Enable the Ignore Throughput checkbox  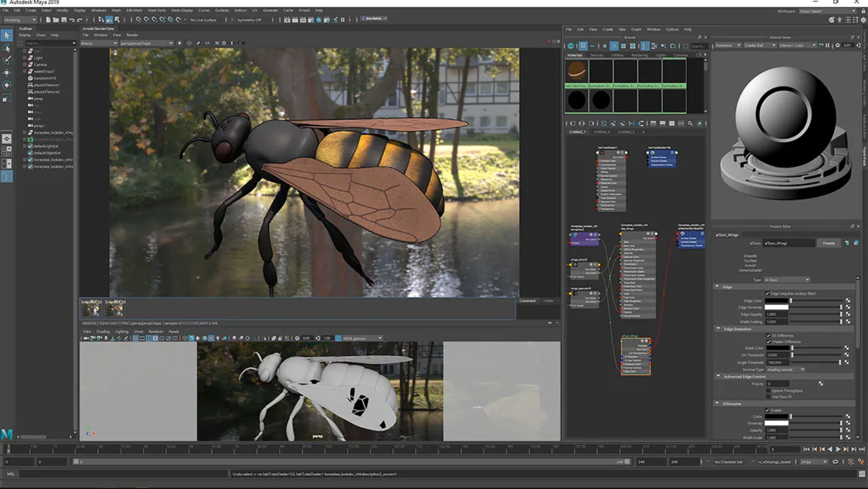click(x=768, y=391)
